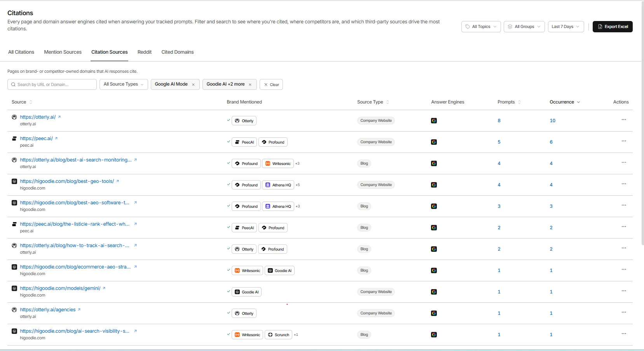Image resolution: width=644 pixels, height=351 pixels.
Task: Click peec favicon next to https://peec.ai/
Action: coord(14,138)
